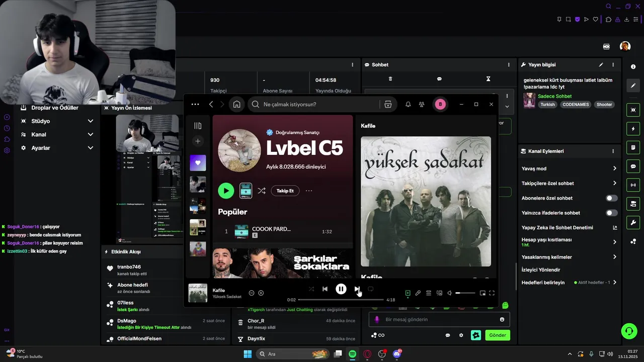Image resolution: width=644 pixels, height=362 pixels.
Task: Create playlist plus button in Spotify sidebar
Action: click(198, 141)
